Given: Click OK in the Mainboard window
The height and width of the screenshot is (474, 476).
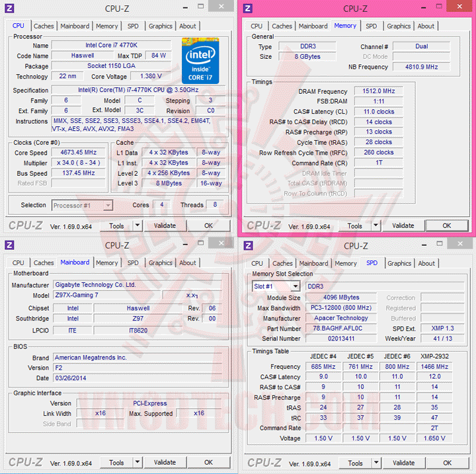Looking at the screenshot, I should [208, 462].
